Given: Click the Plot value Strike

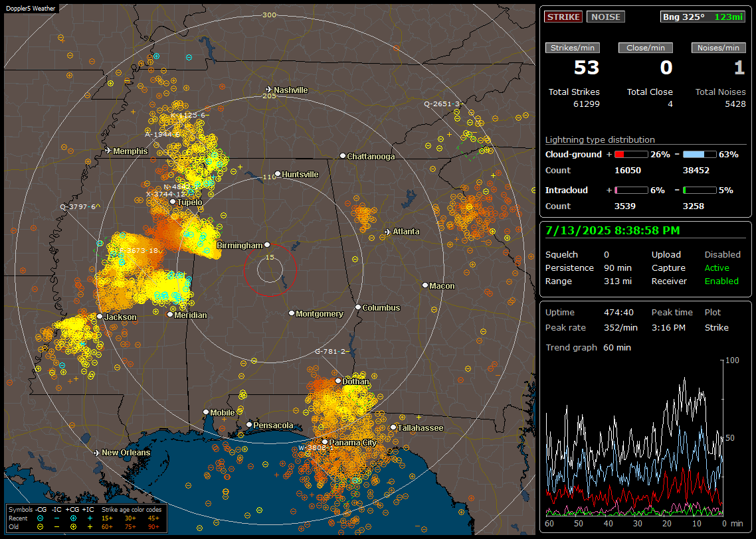Looking at the screenshot, I should [x=716, y=327].
